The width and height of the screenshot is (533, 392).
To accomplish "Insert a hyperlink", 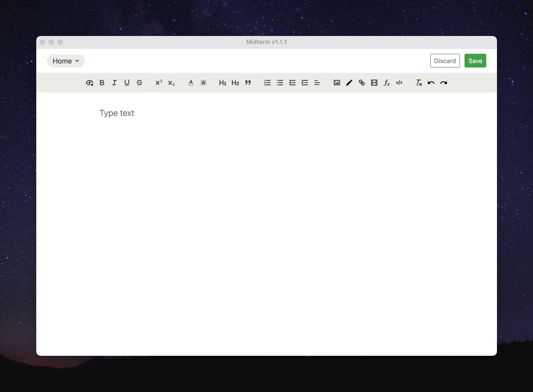I will coord(362,83).
